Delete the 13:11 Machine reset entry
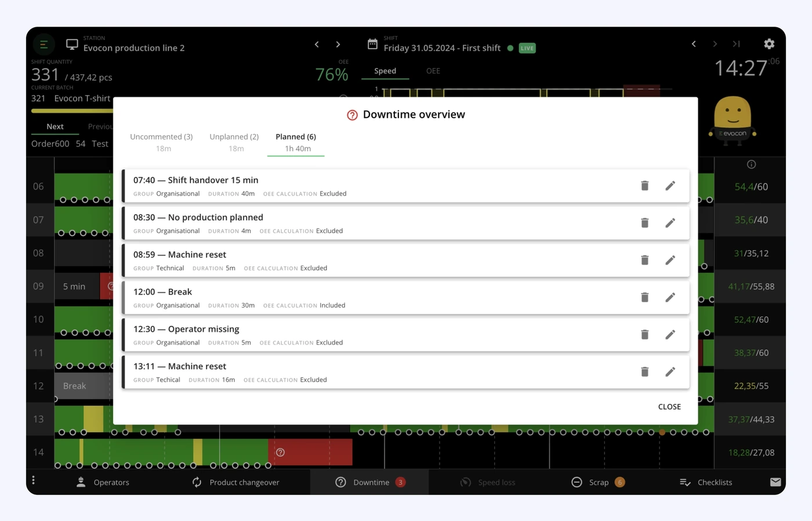812x521 pixels. pos(644,371)
